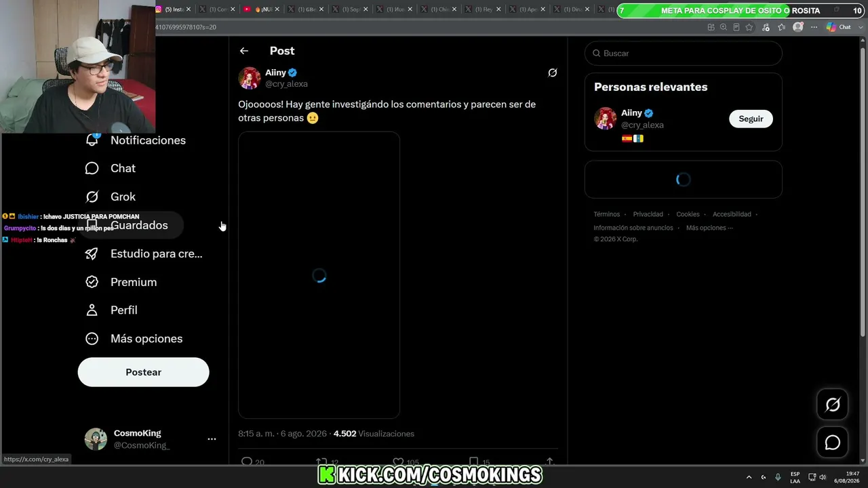Open the Accesibilidad footer link
Screen dimensions: 868x488
click(x=732, y=214)
